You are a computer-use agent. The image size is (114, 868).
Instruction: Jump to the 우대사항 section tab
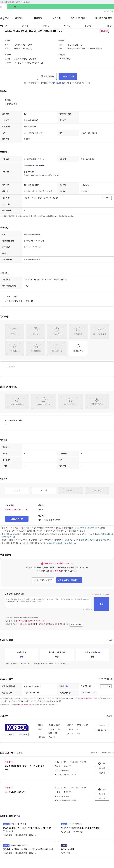pos(46,26)
